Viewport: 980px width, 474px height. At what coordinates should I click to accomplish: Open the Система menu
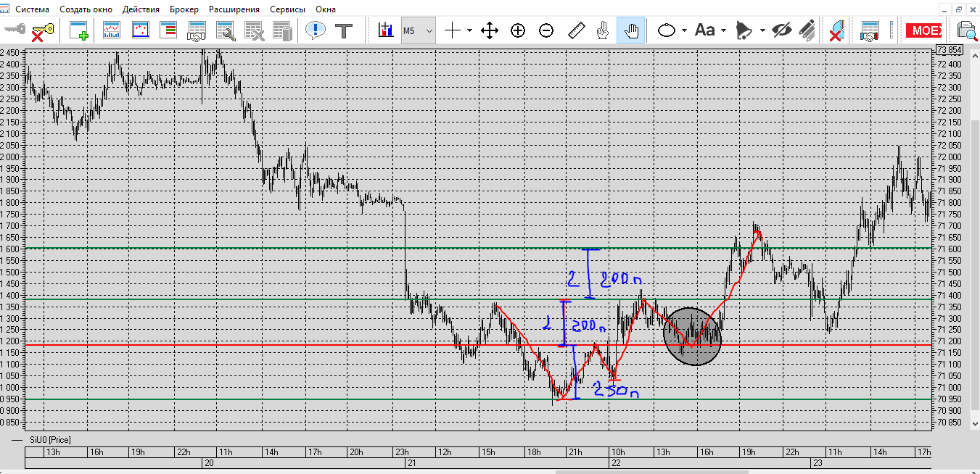[33, 9]
